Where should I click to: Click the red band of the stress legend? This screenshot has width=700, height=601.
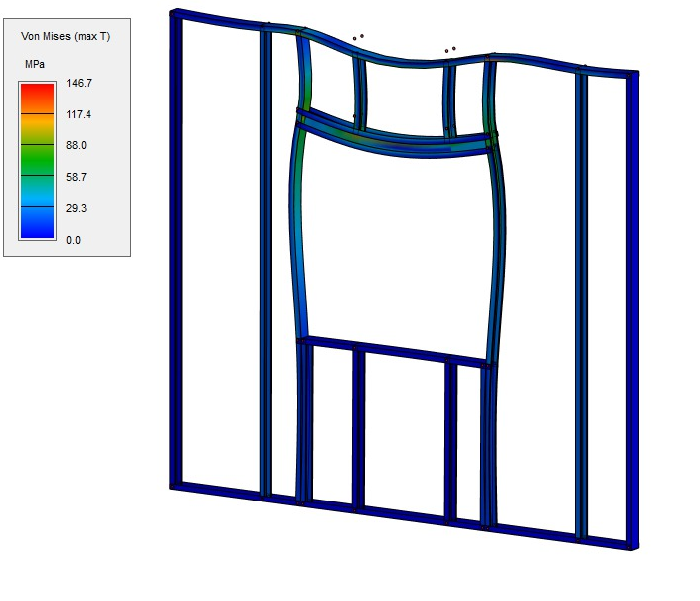(x=37, y=99)
